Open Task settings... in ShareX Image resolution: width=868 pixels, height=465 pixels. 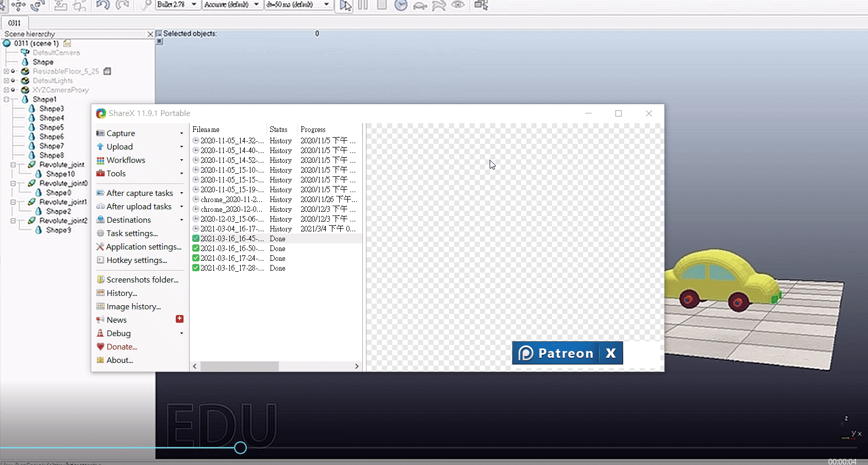[x=140, y=234]
